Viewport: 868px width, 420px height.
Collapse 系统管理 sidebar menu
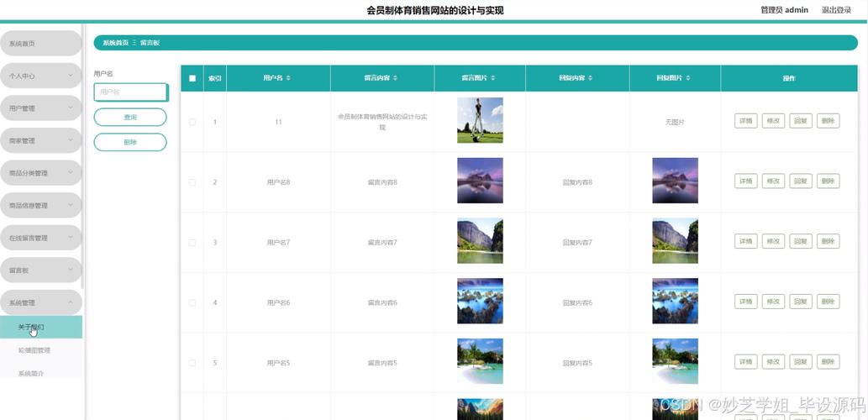tap(41, 302)
